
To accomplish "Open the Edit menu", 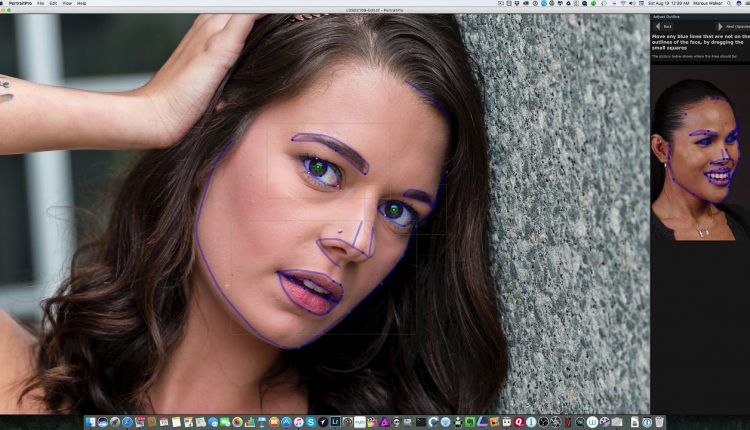I will 53,3.
